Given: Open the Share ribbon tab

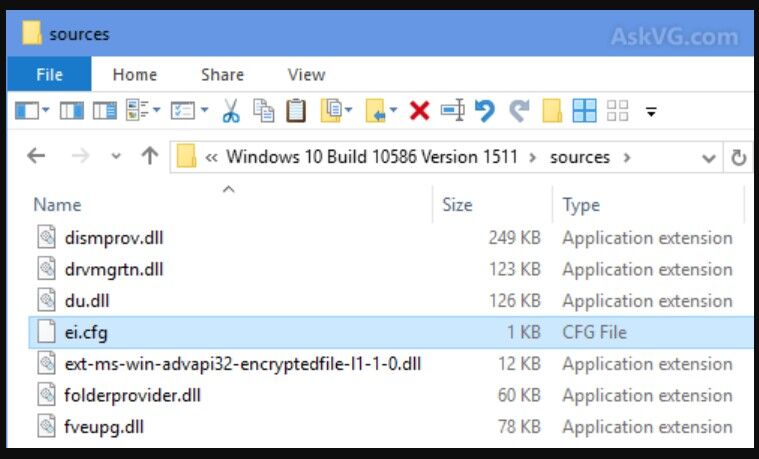Looking at the screenshot, I should (222, 75).
